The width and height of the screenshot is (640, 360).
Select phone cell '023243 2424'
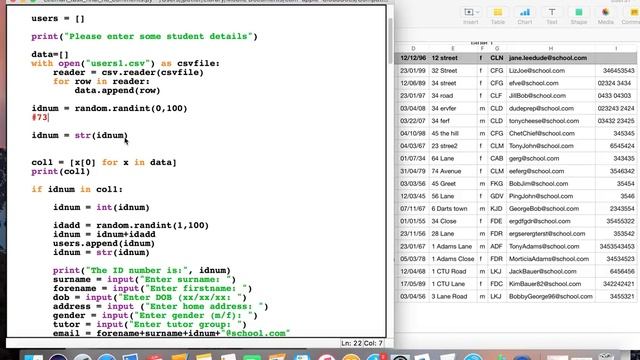click(x=616, y=109)
